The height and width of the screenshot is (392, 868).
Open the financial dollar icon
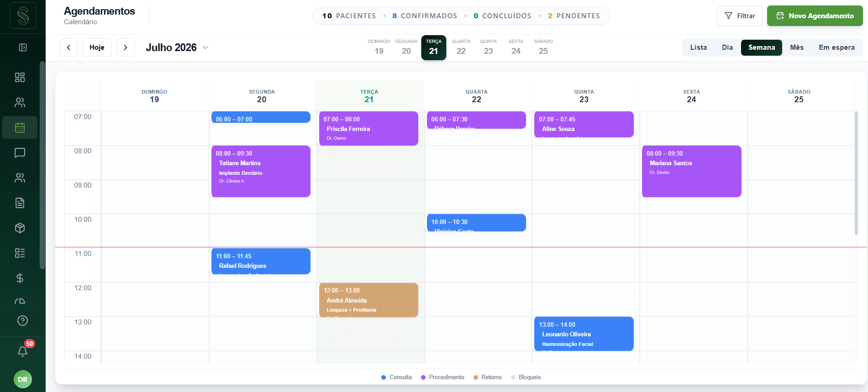pos(20,278)
